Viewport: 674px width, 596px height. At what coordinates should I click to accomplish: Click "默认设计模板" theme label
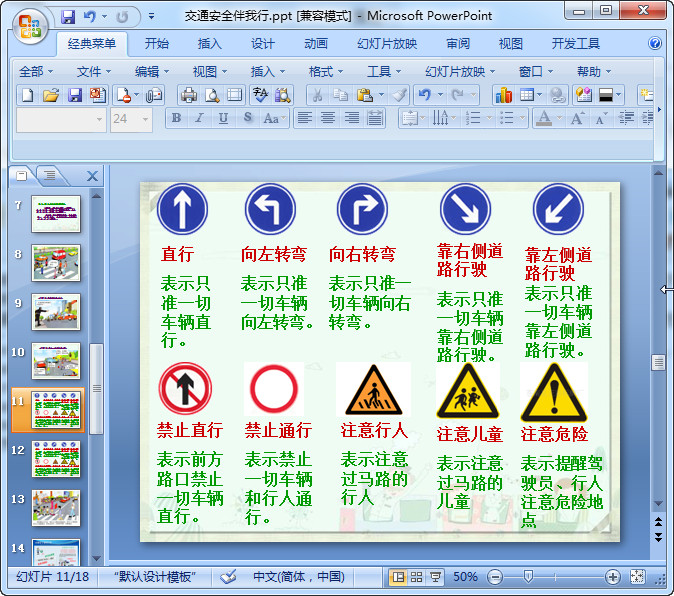(x=155, y=577)
